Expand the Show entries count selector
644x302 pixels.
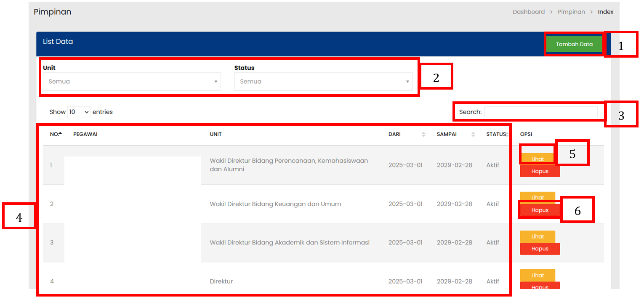point(79,112)
